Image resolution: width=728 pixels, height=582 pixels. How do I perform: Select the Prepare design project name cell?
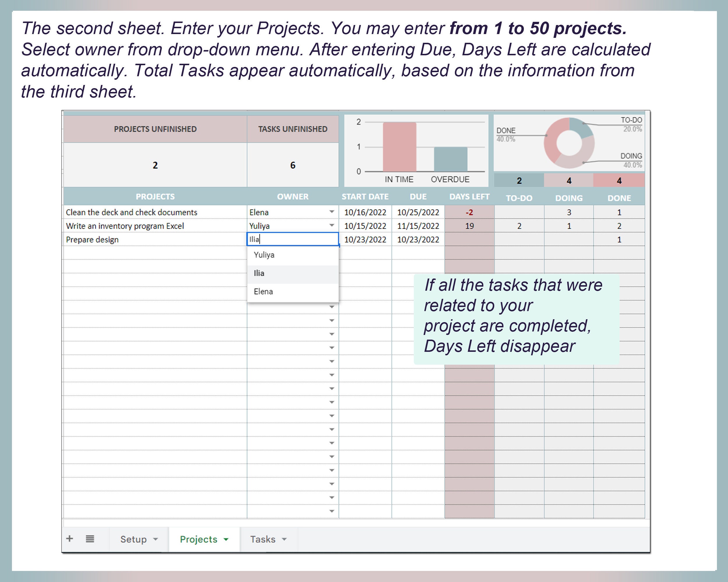pos(92,239)
